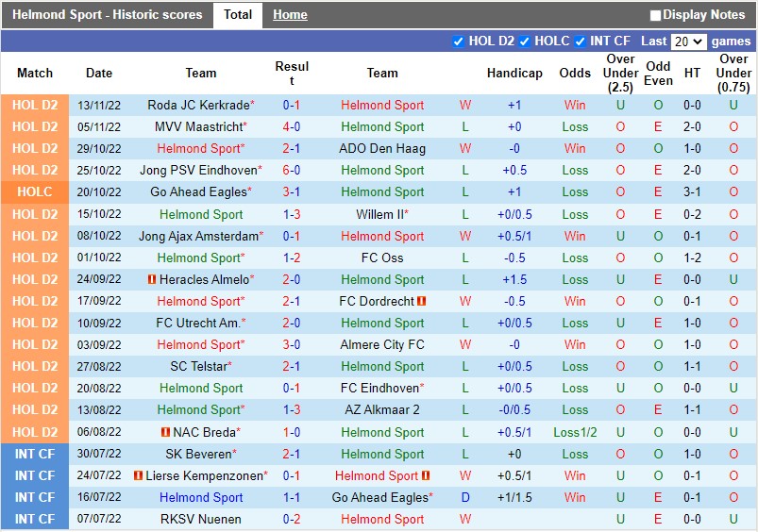
Task: Click FC Eindhoven team name
Action: (380, 388)
